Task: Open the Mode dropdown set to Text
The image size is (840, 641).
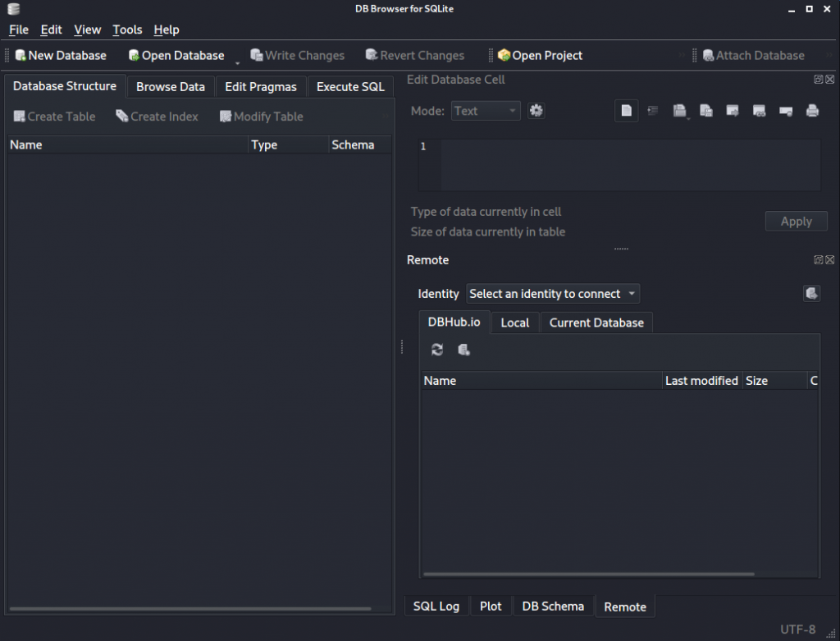Action: click(x=486, y=111)
